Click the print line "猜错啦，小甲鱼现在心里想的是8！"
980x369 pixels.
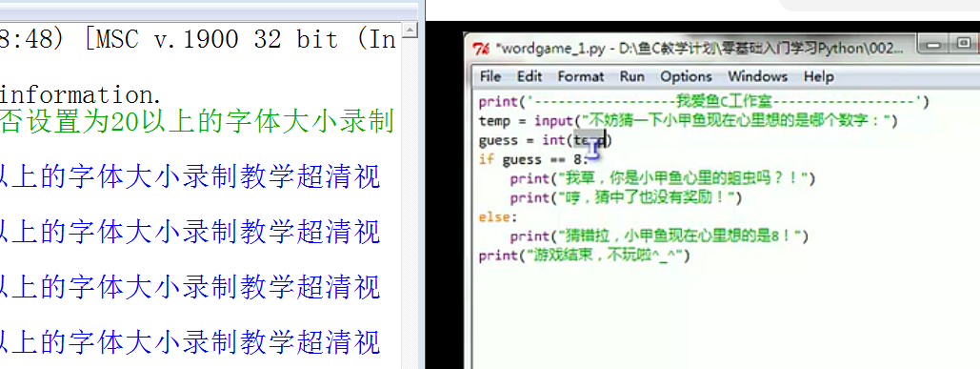tap(659, 236)
